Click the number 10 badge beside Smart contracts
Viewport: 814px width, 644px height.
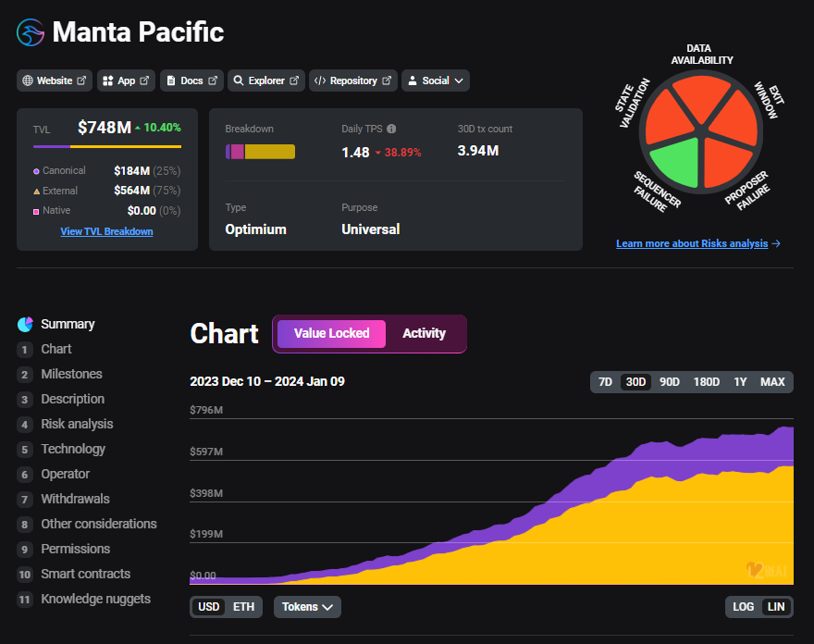pos(24,575)
